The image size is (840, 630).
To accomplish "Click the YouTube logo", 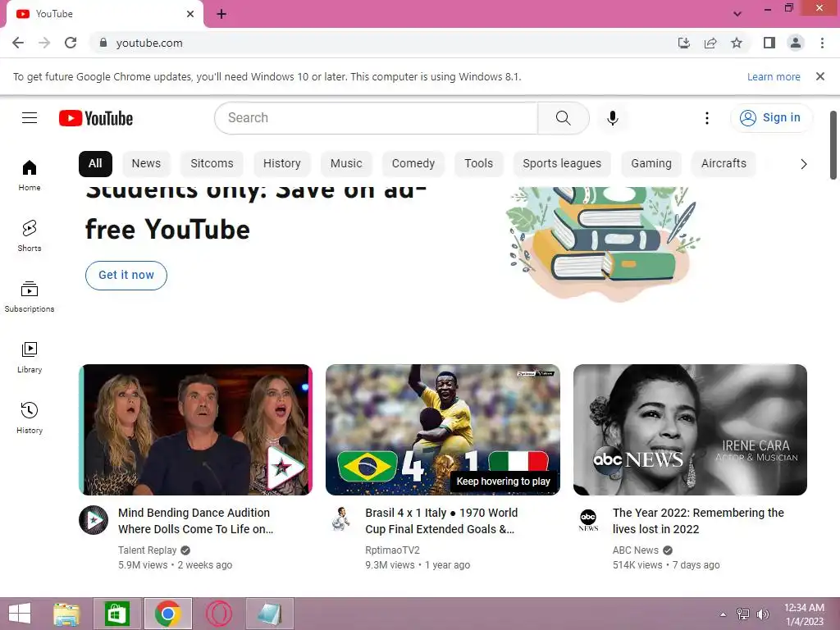I will point(96,118).
